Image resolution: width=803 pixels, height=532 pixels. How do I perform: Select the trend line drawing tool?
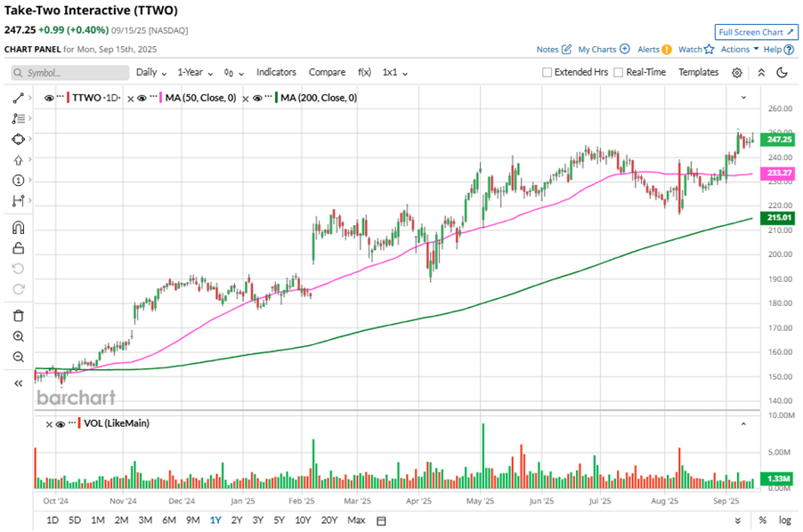pos(18,98)
